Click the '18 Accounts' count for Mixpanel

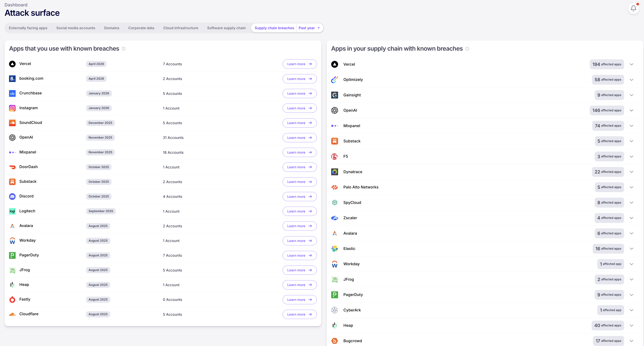173,152
